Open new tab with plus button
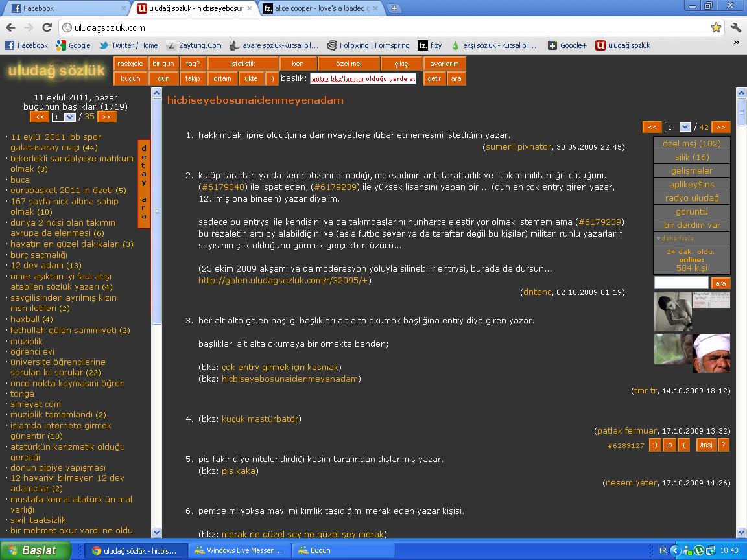Screen dimensions: 747x560 coord(394,8)
